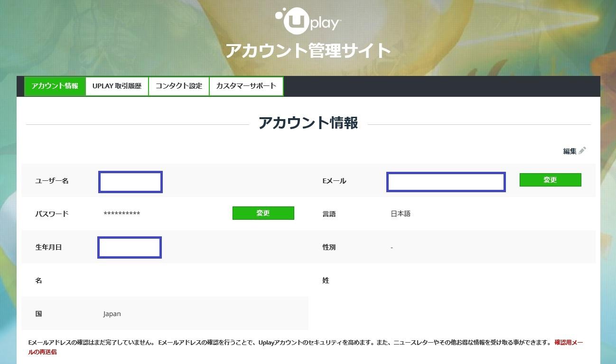Image resolution: width=616 pixels, height=364 pixels.
Task: Switch to the UPLAY 取引履歴 tab
Action: [x=117, y=86]
